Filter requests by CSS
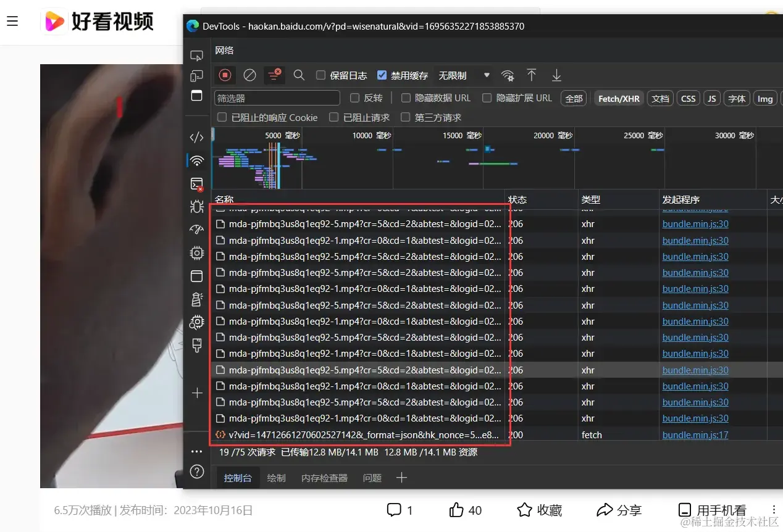783x532 pixels. [689, 98]
